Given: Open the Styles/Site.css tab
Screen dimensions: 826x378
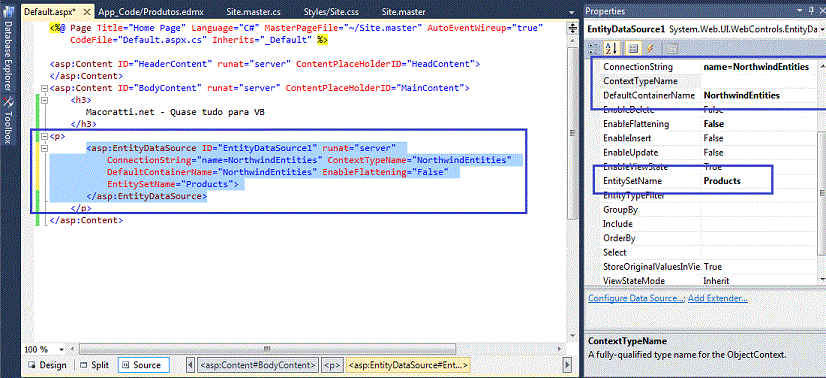Looking at the screenshot, I should (331, 11).
